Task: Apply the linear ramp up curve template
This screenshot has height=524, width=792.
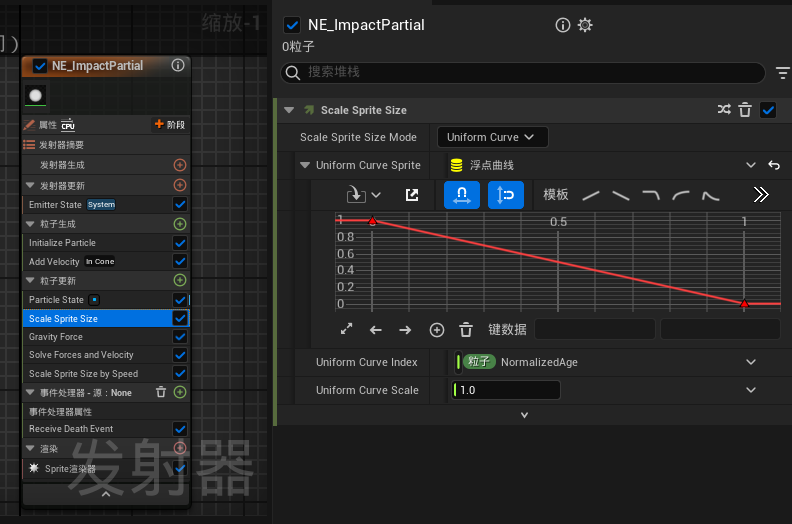Action: point(591,195)
